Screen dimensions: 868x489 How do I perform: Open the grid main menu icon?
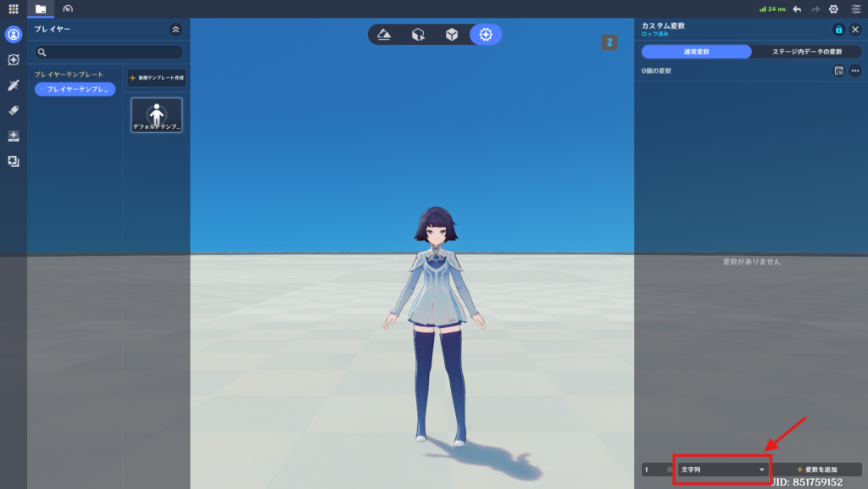[14, 8]
